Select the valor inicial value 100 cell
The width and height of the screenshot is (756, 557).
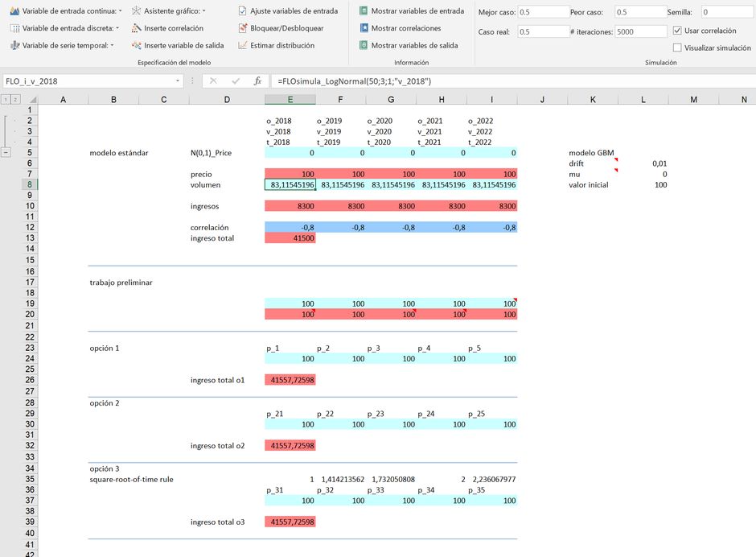click(x=643, y=184)
